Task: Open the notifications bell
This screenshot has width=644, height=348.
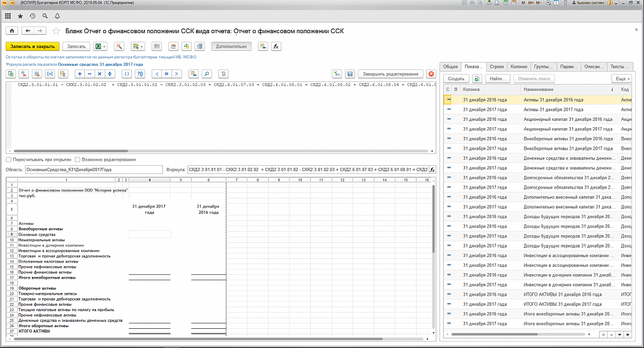Action: (57, 17)
